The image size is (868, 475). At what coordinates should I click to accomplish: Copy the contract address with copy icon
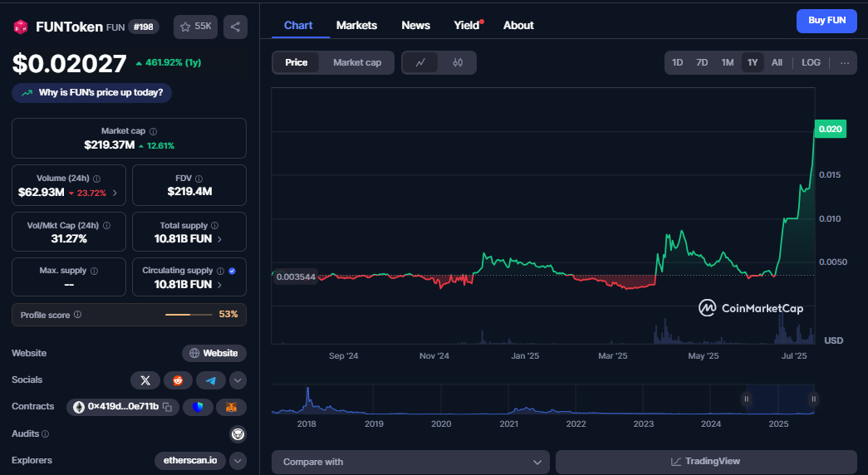tap(168, 407)
